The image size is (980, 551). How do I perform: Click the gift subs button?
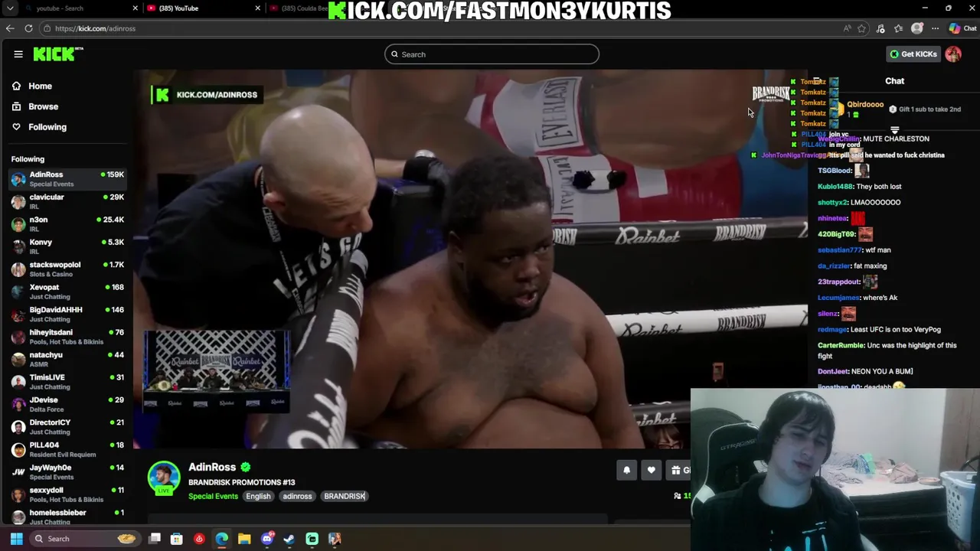point(678,471)
